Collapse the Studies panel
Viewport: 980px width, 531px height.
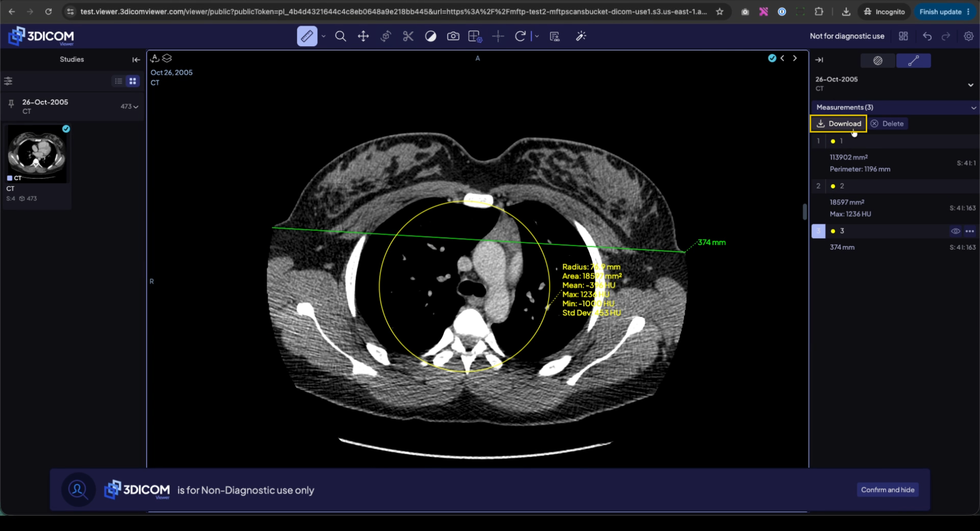tap(136, 60)
